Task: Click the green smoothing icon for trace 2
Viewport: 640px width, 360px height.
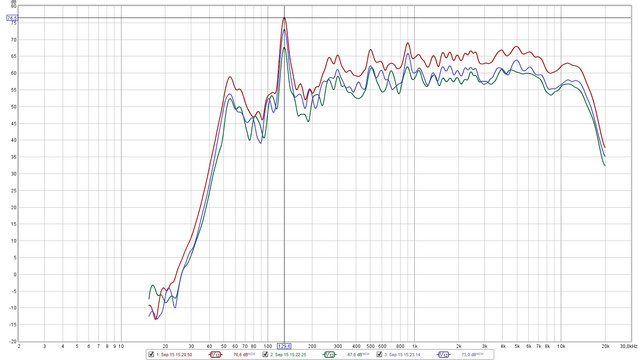Action: pos(330,355)
